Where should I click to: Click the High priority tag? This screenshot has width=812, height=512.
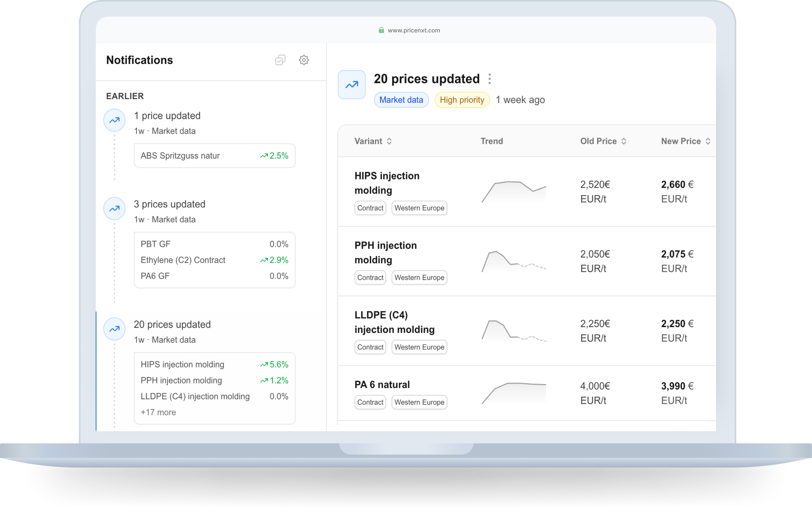coord(462,100)
